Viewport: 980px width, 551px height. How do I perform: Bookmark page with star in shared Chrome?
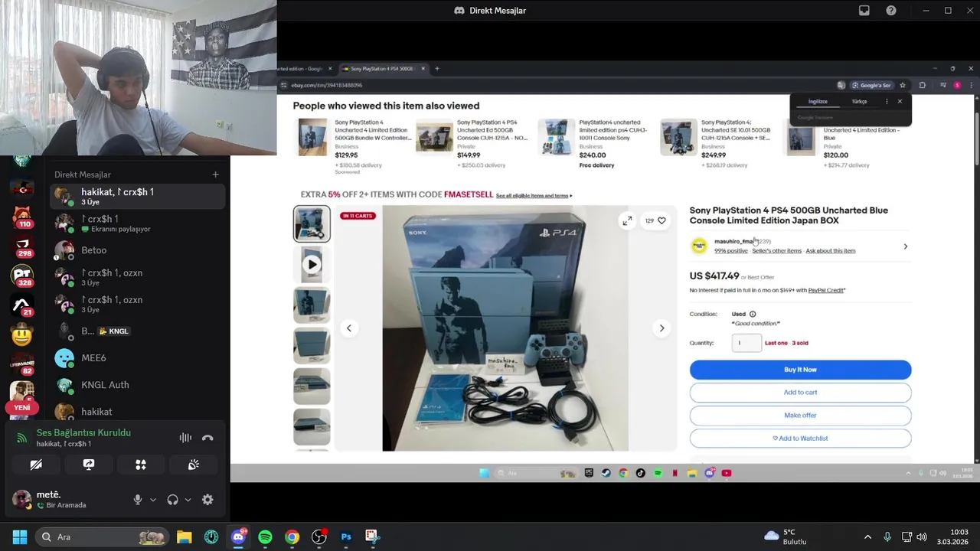[903, 85]
